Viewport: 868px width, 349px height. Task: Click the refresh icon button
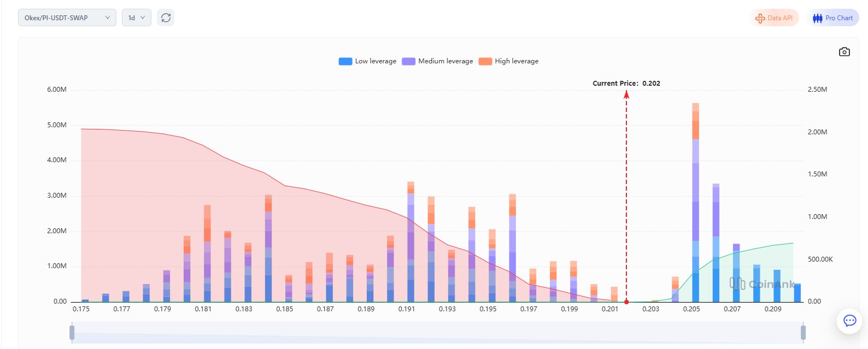click(x=166, y=18)
